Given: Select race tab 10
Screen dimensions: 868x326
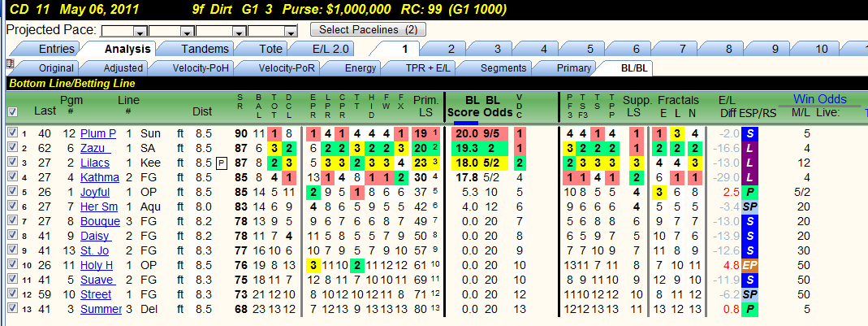Looking at the screenshot, I should (x=822, y=49).
